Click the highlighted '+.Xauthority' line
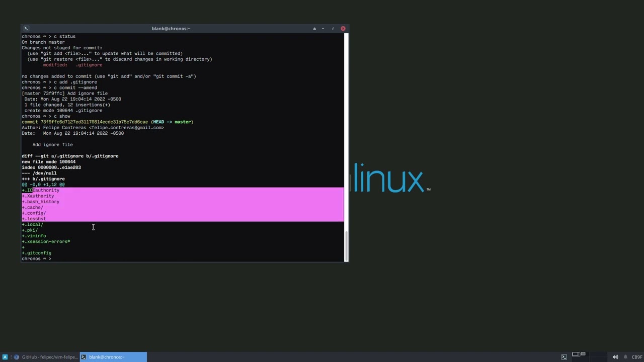The image size is (644, 362). [38, 196]
